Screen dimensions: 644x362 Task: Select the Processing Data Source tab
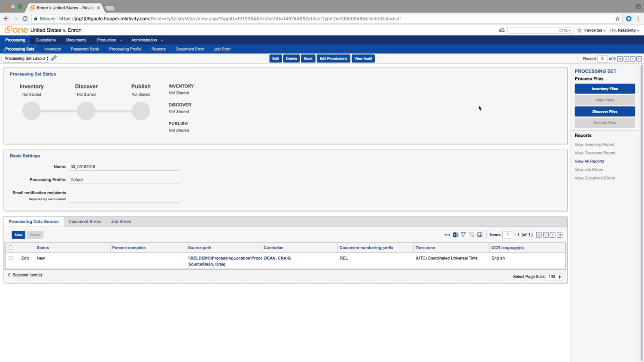pyautogui.click(x=33, y=222)
